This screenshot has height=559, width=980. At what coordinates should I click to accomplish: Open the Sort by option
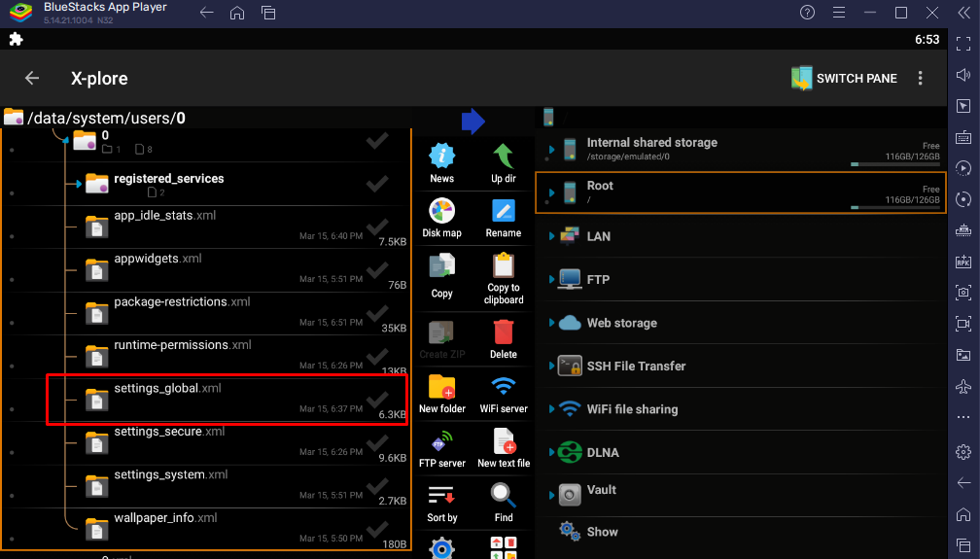[441, 502]
